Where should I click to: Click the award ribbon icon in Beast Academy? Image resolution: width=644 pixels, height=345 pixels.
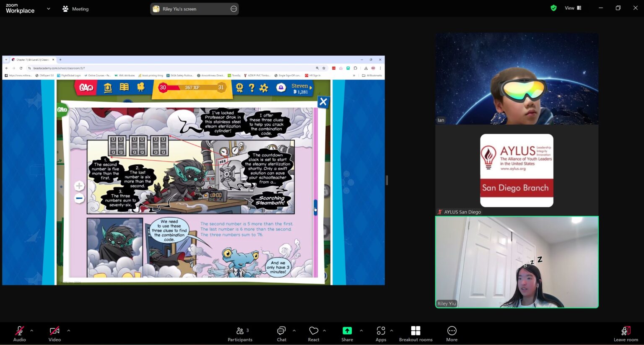coord(239,88)
